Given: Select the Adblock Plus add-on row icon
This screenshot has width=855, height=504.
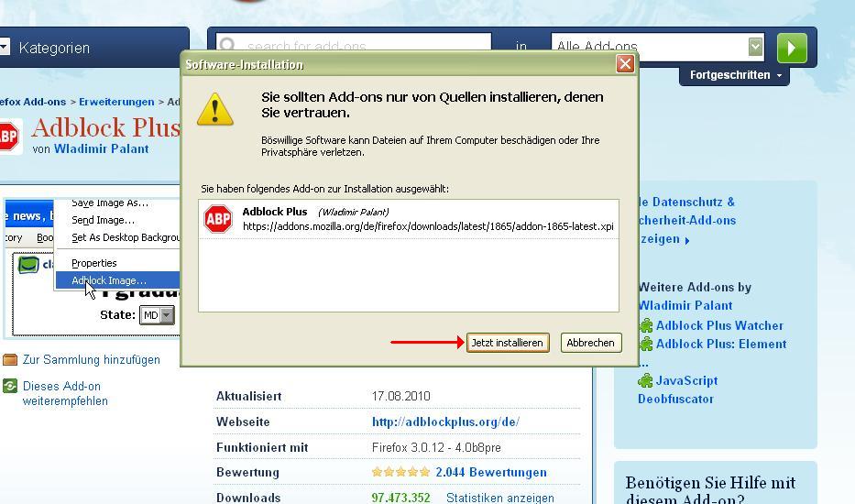Looking at the screenshot, I should (218, 219).
